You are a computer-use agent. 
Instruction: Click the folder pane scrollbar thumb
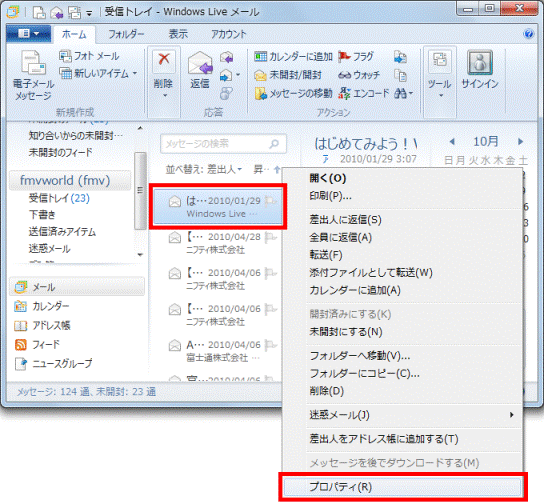coord(140,190)
